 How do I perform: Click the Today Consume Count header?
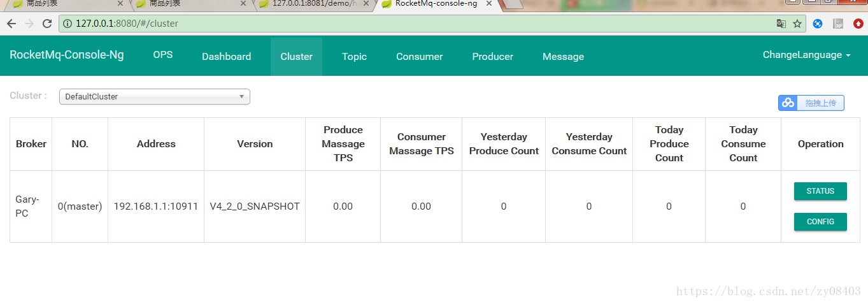(743, 144)
